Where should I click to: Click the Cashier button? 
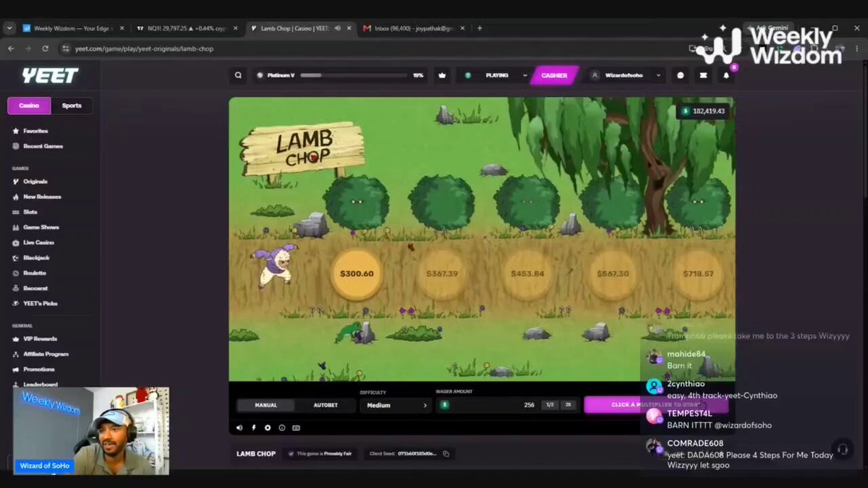554,75
